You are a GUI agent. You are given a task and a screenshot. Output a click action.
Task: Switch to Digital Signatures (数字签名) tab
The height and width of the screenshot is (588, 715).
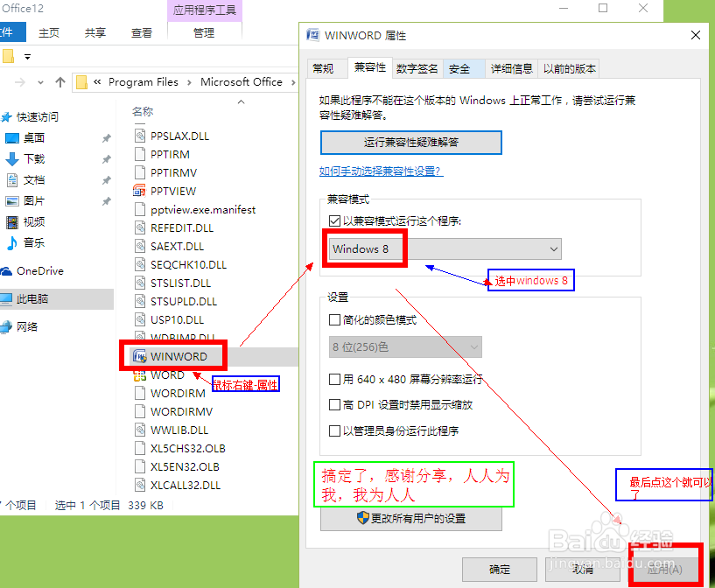coord(417,69)
